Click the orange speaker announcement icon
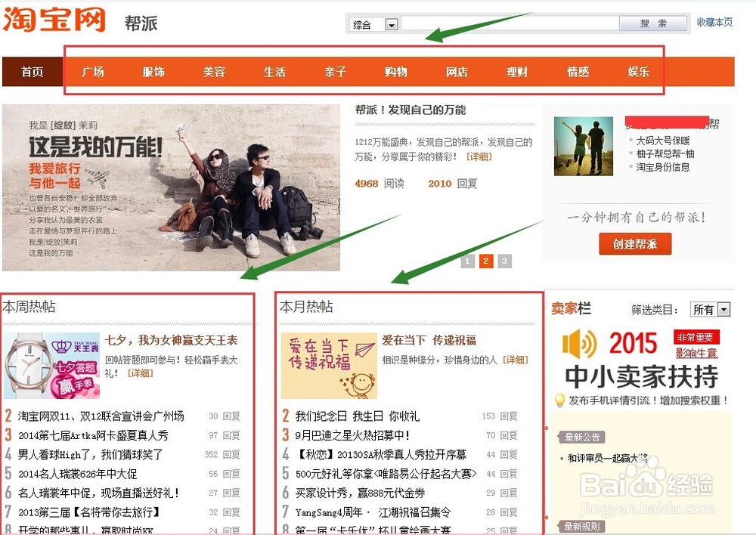Image resolution: width=756 pixels, height=535 pixels. click(579, 344)
